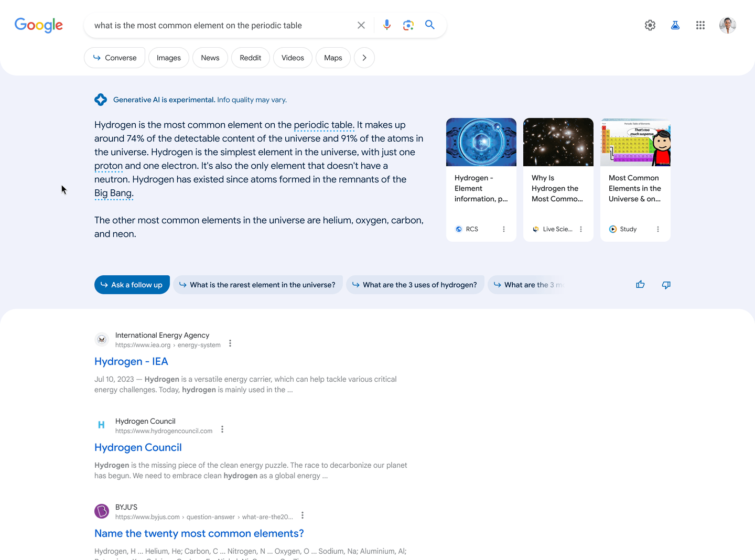755x560 pixels.
Task: Give a thumbs up to the AI answer
Action: coord(640,284)
